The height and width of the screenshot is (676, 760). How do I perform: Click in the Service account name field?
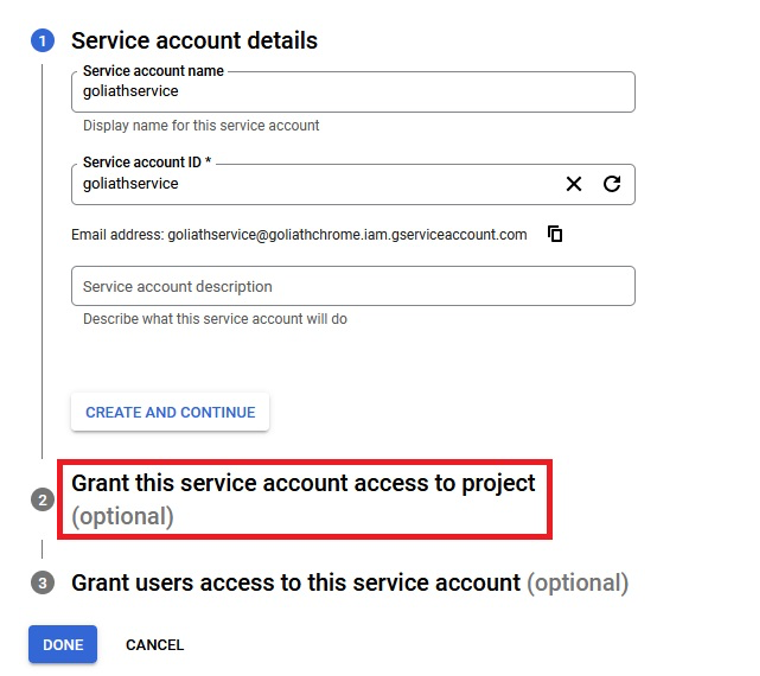(x=353, y=92)
